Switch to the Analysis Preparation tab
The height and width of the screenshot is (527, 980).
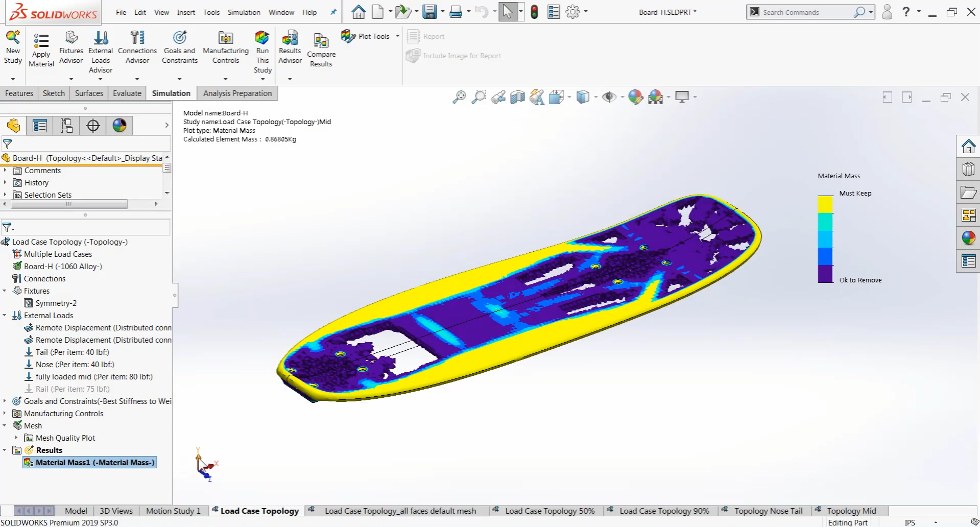(x=237, y=93)
